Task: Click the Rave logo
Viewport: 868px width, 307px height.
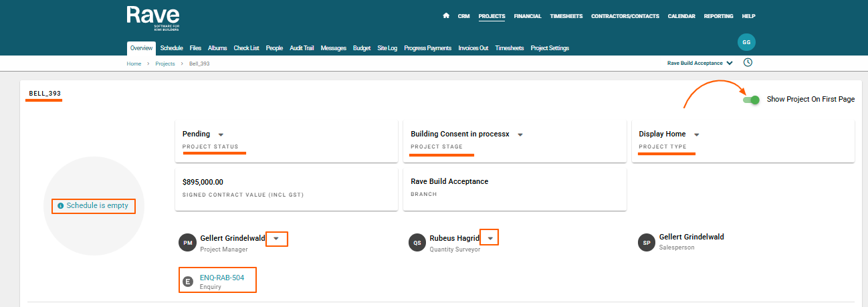Action: [153, 17]
